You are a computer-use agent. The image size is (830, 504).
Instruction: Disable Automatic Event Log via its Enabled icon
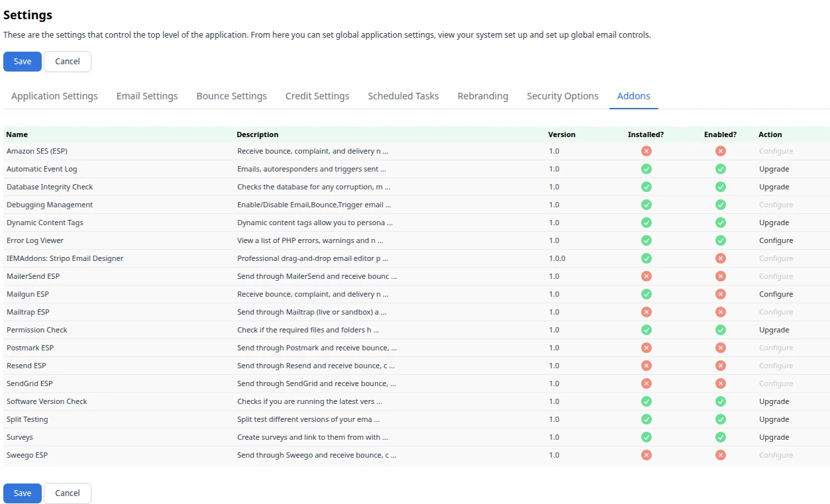721,169
